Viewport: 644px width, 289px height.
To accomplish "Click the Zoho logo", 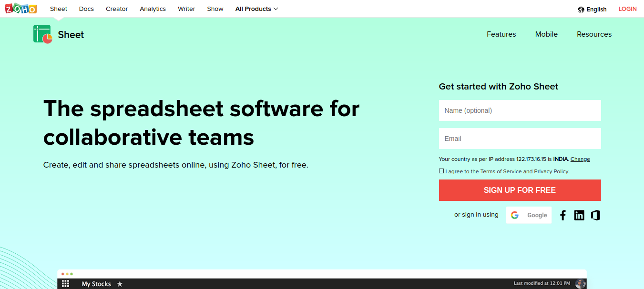I will pos(20,9).
